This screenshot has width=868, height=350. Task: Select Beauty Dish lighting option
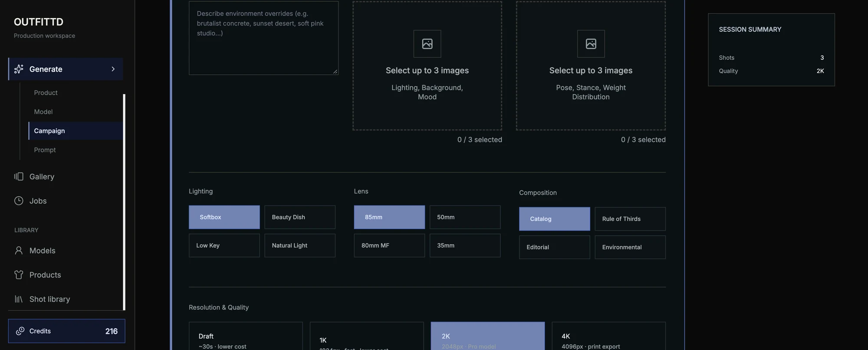pos(300,217)
